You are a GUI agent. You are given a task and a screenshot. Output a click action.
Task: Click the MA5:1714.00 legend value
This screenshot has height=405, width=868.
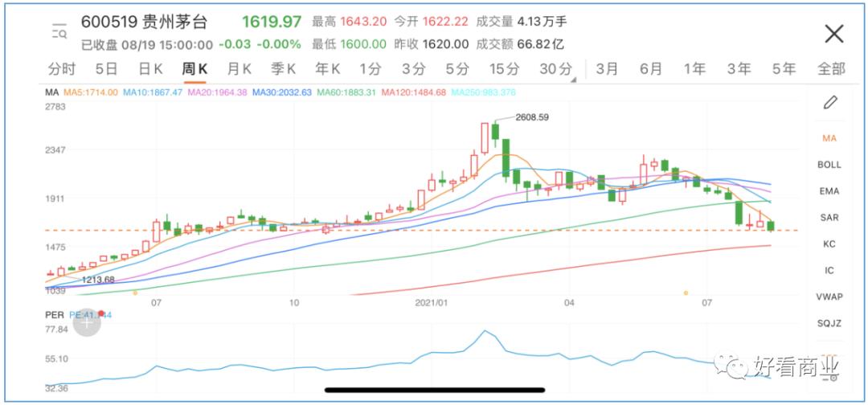click(91, 92)
